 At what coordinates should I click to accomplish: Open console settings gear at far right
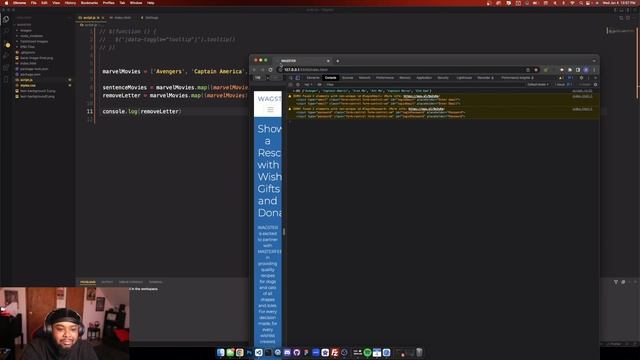(x=596, y=84)
